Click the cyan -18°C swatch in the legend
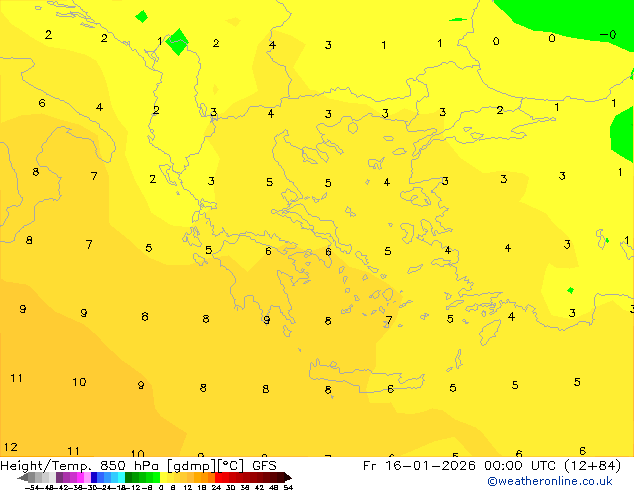634x490 pixels. (121, 478)
